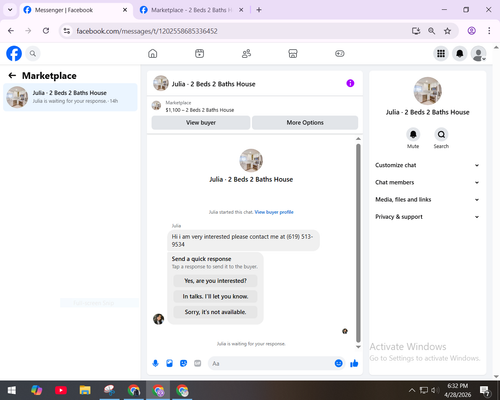Click the chat scroll down arrow
500x400 pixels.
[358, 347]
